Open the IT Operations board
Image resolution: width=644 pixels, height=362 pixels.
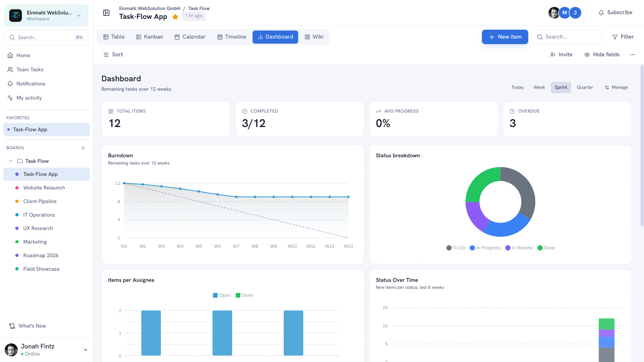pos(46,215)
